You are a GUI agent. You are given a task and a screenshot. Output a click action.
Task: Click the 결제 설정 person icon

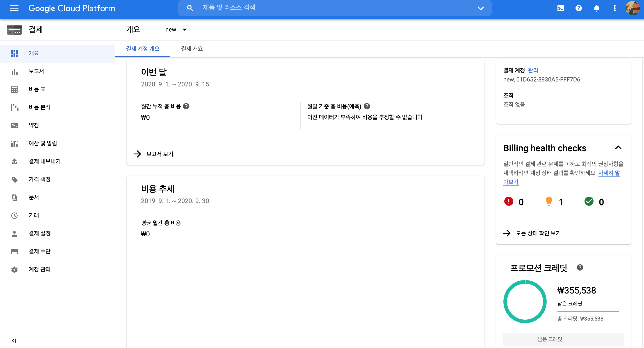14,234
